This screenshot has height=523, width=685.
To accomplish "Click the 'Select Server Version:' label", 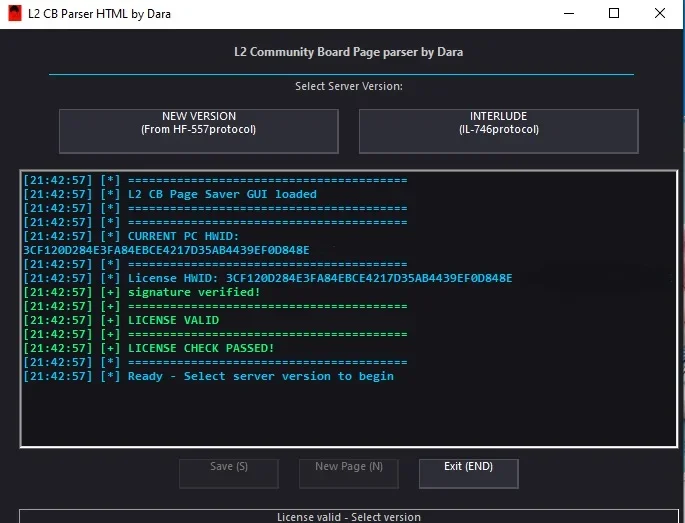I will [349, 86].
